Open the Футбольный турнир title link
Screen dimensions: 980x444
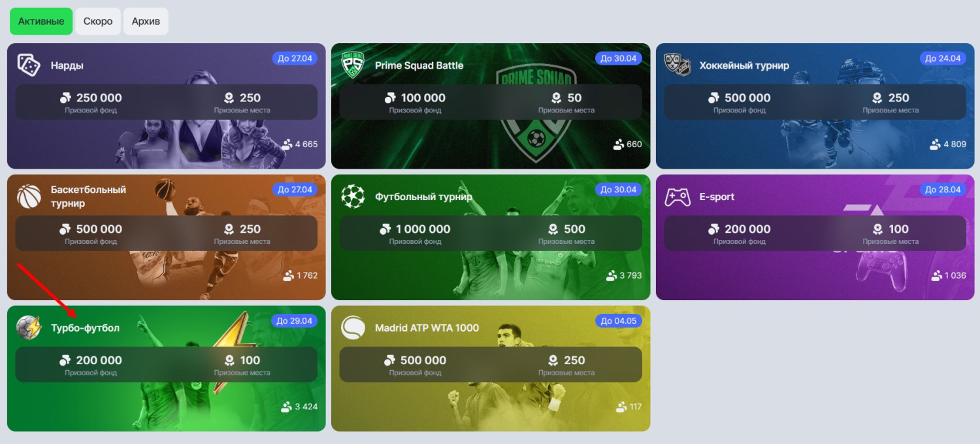click(x=424, y=196)
